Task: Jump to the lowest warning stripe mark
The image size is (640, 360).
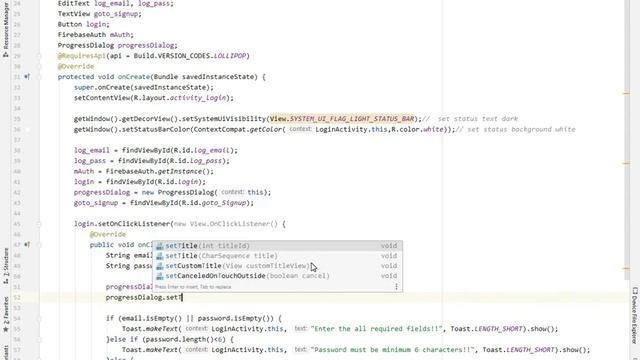Action: tap(626, 269)
